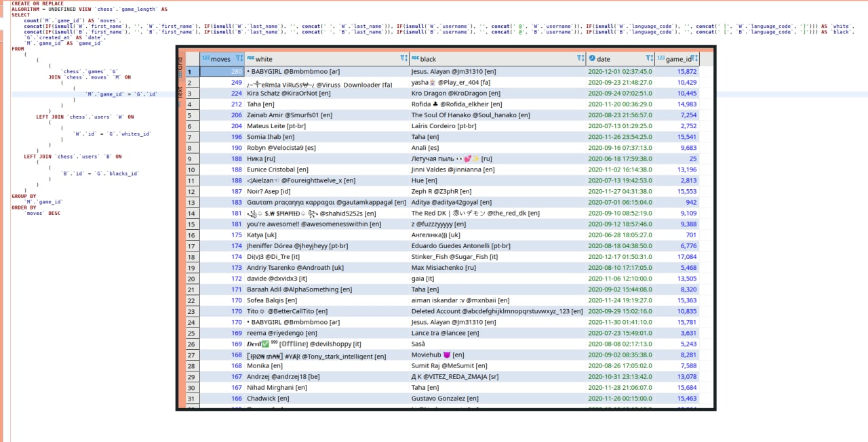This screenshot has height=442, width=868.
Task: Click black cell 'Jinni Valdes @jinnianna [en]'
Action: point(498,169)
